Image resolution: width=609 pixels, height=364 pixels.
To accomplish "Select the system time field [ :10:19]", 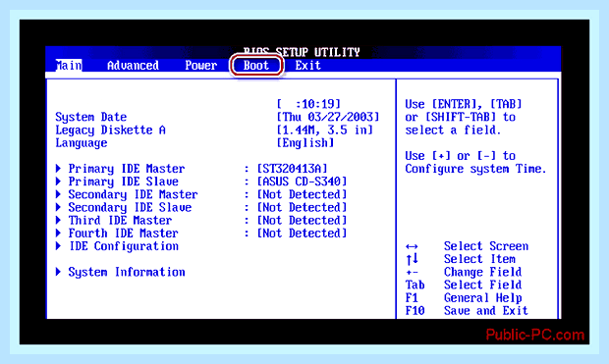I will coord(308,104).
